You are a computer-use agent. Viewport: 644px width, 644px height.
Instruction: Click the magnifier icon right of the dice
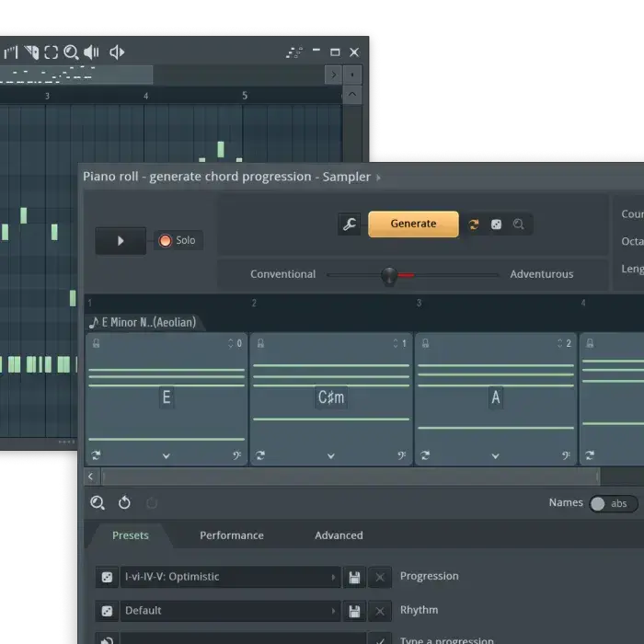click(x=518, y=224)
